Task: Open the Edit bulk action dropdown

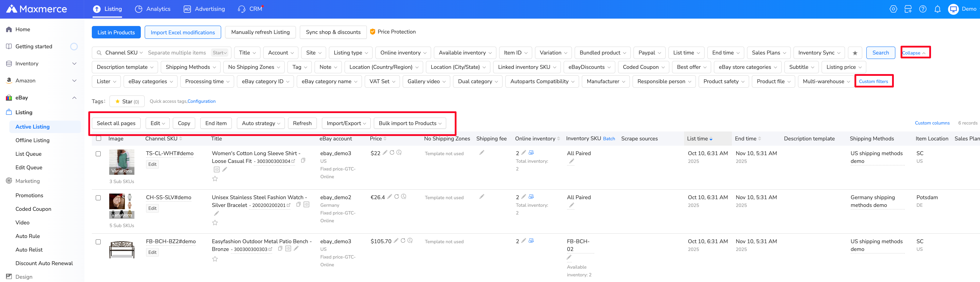Action: [x=157, y=123]
